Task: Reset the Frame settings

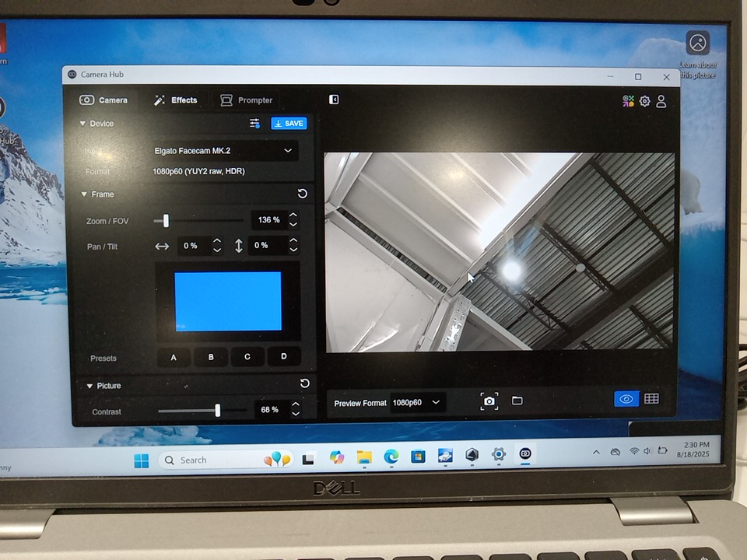Action: pyautogui.click(x=302, y=194)
